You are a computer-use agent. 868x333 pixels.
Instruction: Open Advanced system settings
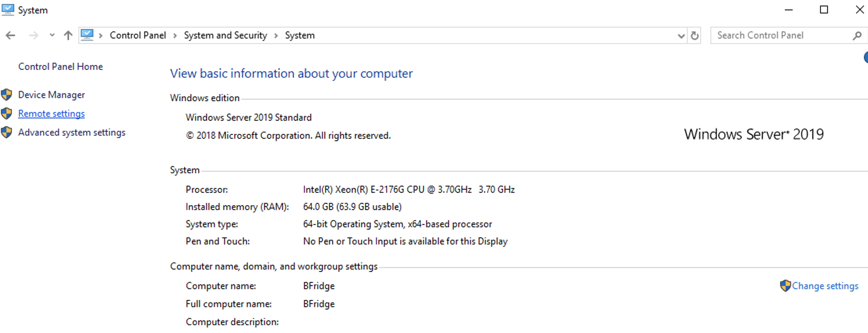[x=72, y=132]
